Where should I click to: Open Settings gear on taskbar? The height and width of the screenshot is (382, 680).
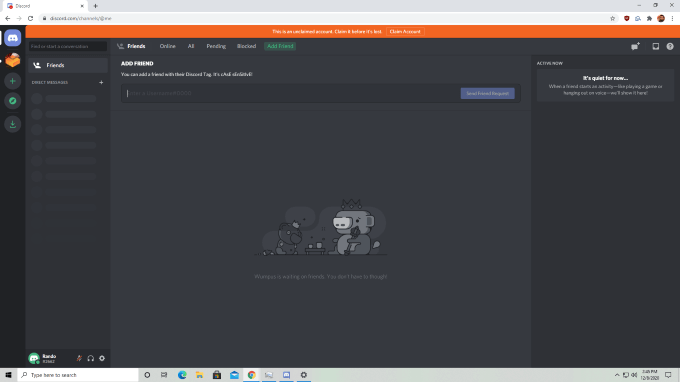tap(304, 375)
